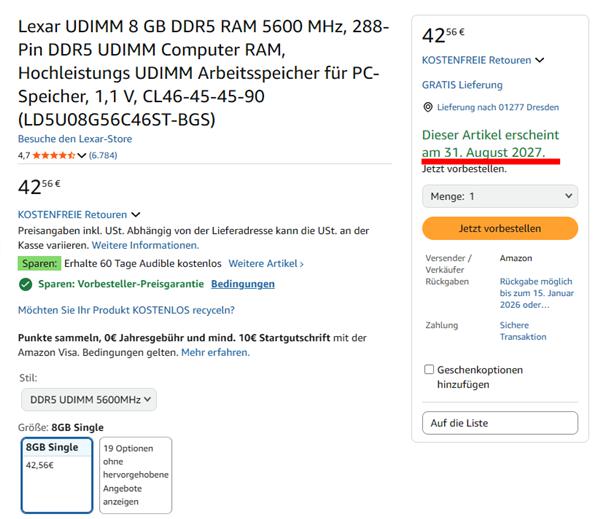600x519 pixels.
Task: Click the Auf die Liste button
Action: tap(499, 423)
